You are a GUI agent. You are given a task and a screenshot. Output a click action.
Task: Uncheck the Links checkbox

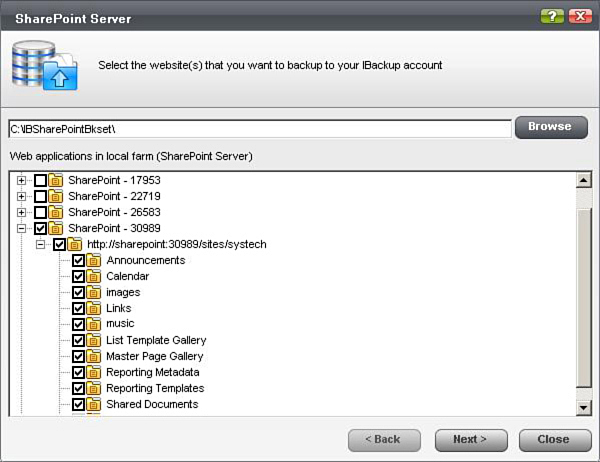coord(78,309)
